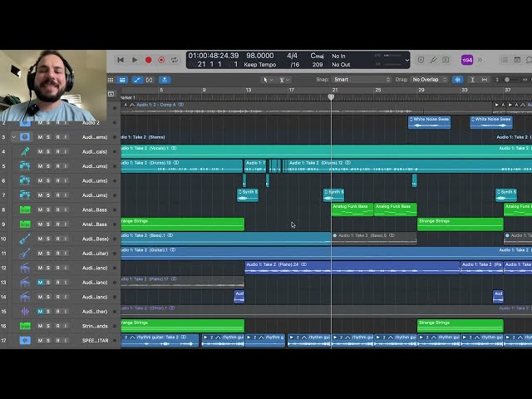This screenshot has height=399, width=532.
Task: Mute track 4 vocals
Action: coord(41,151)
